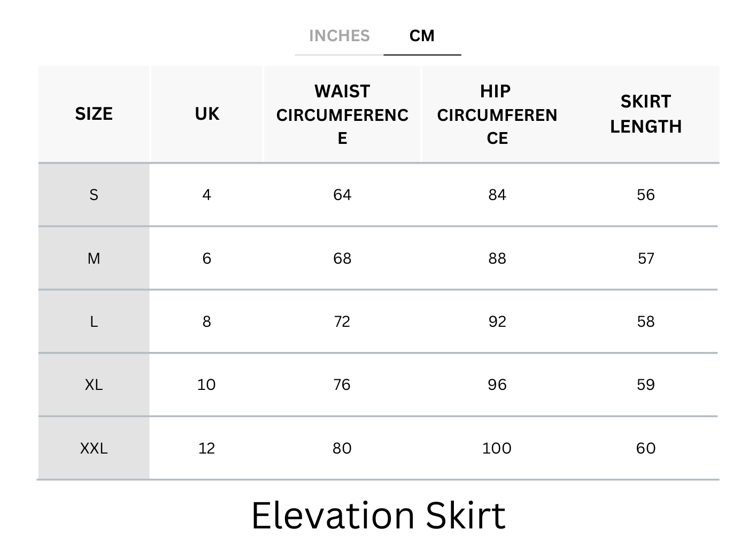Click the Elevation Skirt title text
This screenshot has width=756, height=545.
[x=378, y=516]
